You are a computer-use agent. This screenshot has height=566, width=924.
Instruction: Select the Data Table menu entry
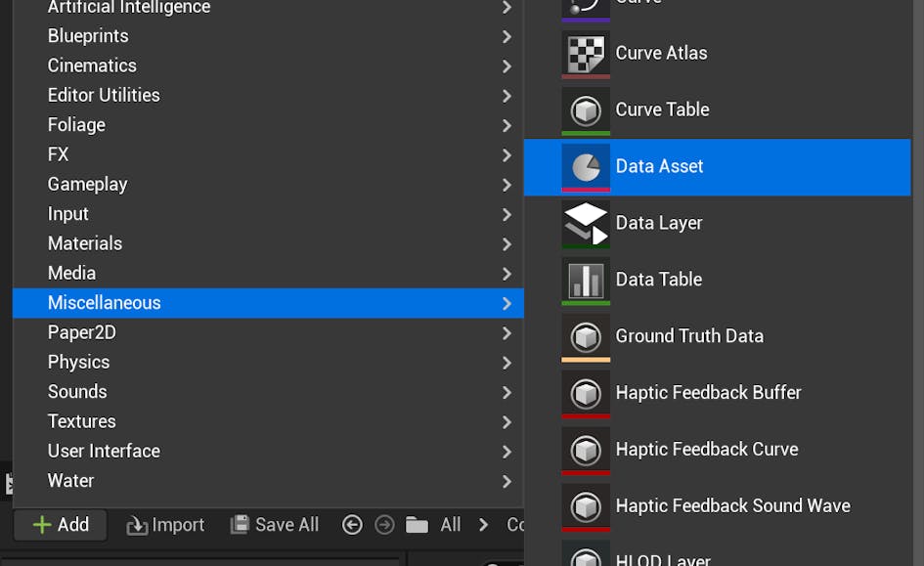pyautogui.click(x=658, y=280)
